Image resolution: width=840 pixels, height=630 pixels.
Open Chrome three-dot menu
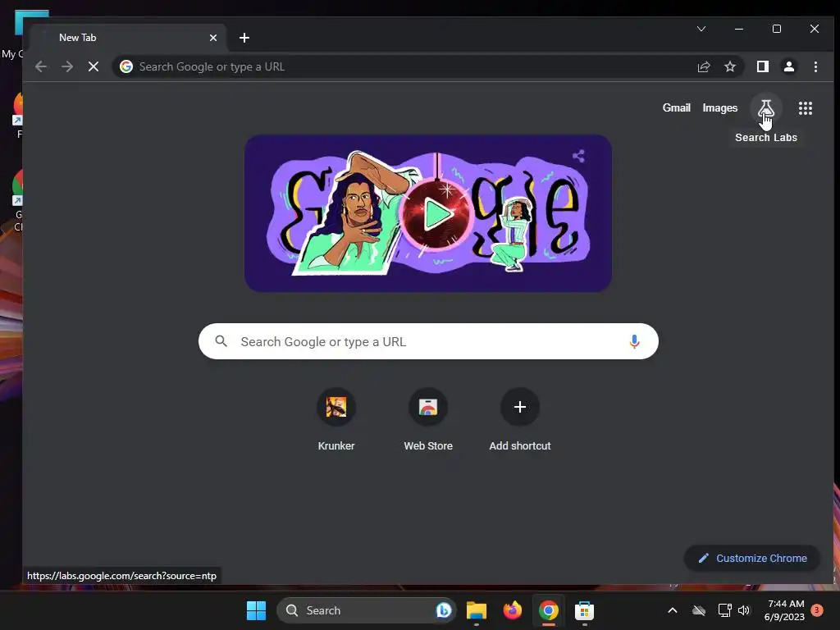815,66
